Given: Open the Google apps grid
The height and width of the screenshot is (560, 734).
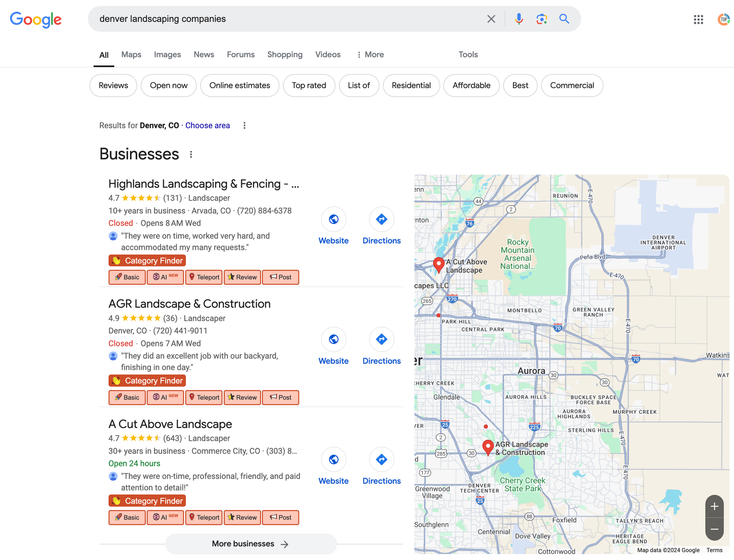Looking at the screenshot, I should pos(698,19).
